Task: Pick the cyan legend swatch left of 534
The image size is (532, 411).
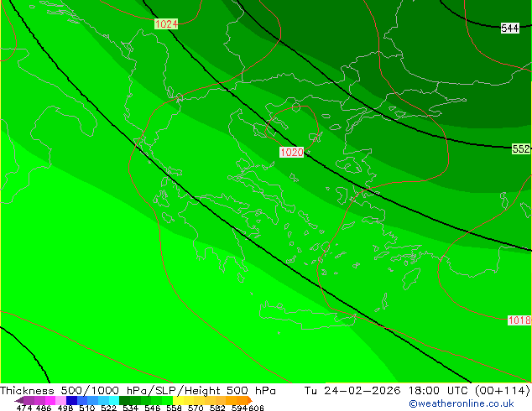Action: 114,400
